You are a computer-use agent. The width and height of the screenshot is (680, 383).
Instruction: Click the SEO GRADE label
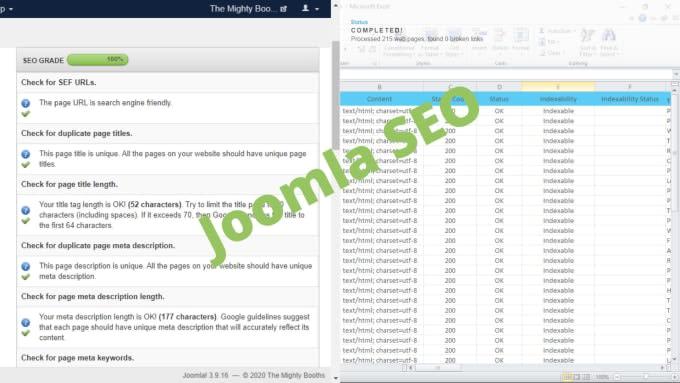(43, 60)
